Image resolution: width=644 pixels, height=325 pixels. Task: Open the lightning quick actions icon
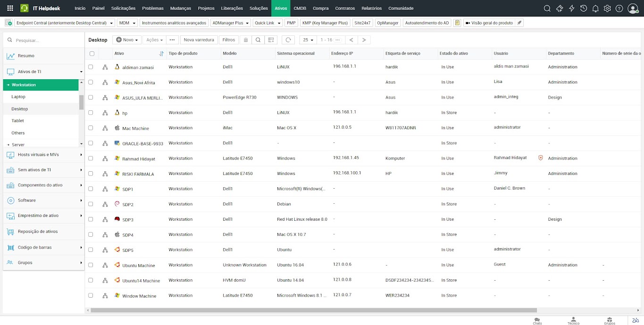point(572,8)
